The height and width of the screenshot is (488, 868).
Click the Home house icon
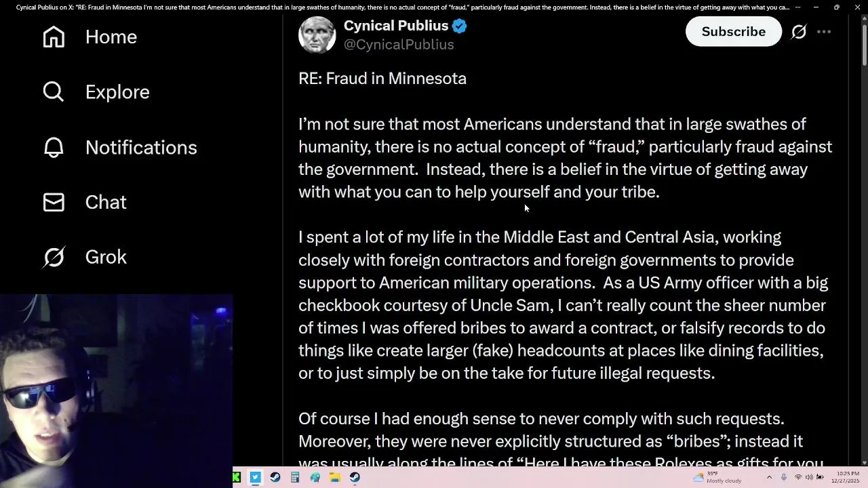tap(54, 37)
